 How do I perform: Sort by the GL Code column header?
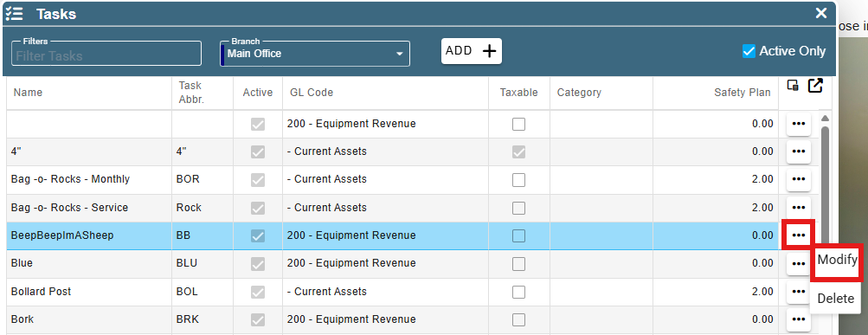tap(385, 93)
